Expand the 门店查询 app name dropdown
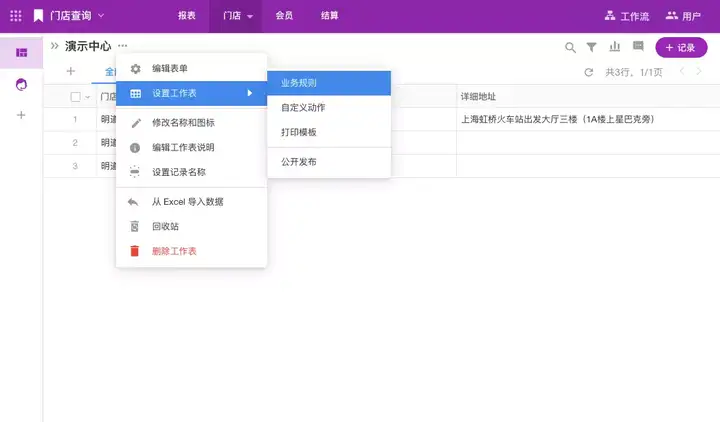Image resolution: width=720 pixels, height=422 pixels. (101, 16)
